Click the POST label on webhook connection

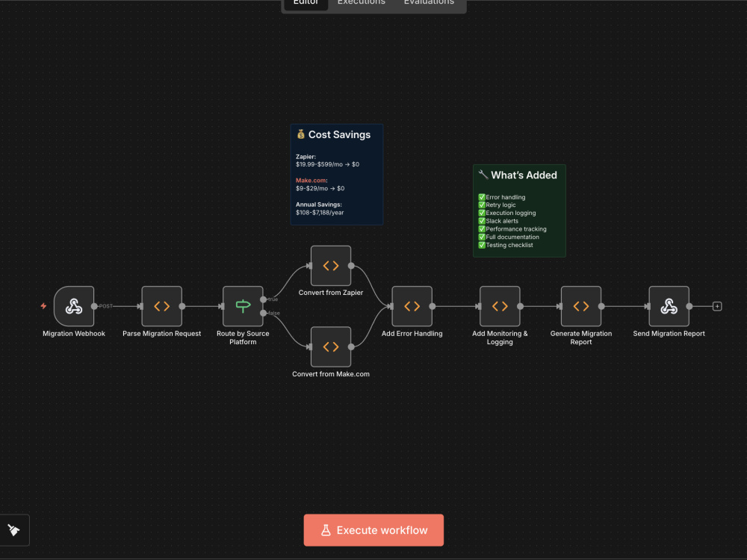(106, 306)
